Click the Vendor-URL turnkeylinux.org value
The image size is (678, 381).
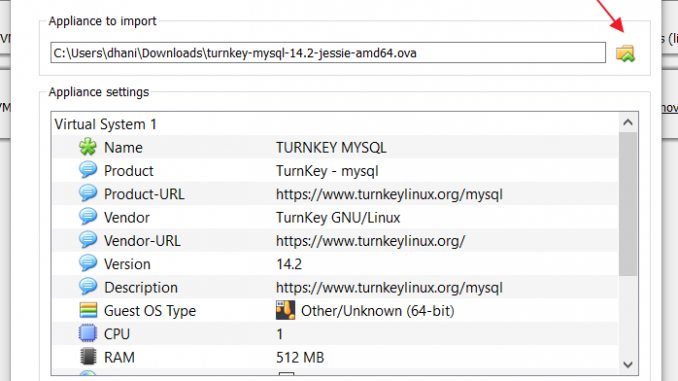pyautogui.click(x=370, y=241)
